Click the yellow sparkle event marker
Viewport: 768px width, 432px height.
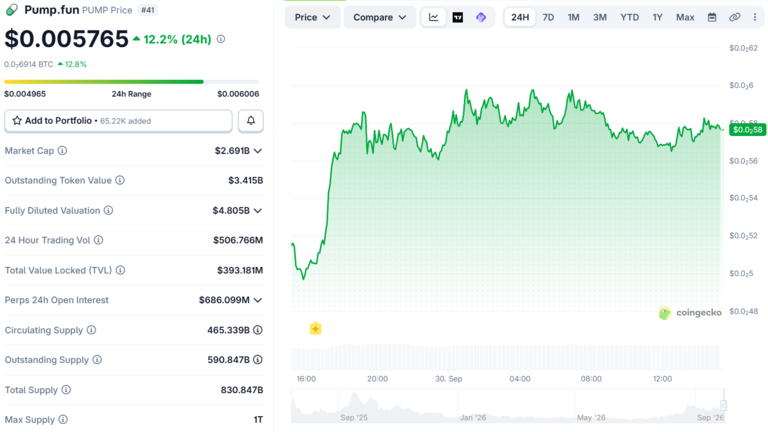[315, 329]
